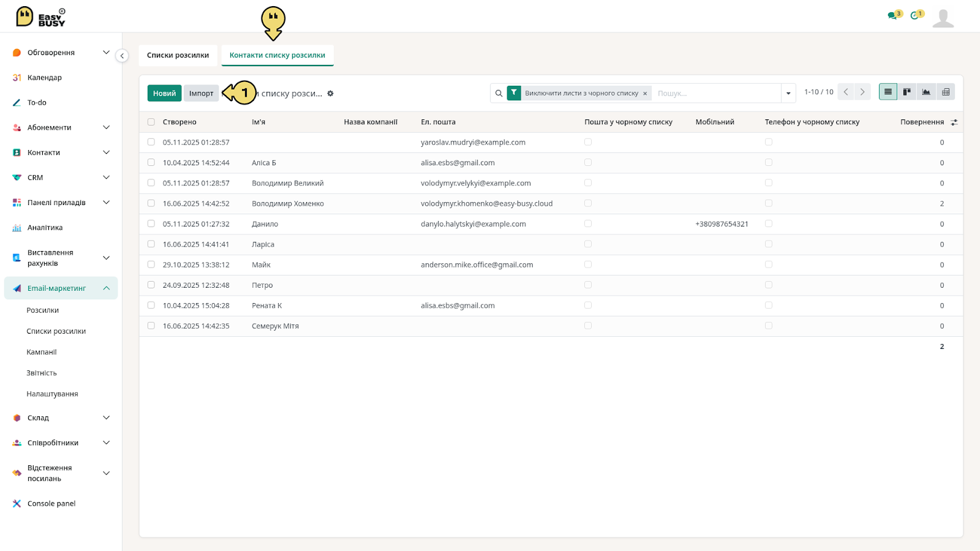Switch to graph view

pyautogui.click(x=926, y=92)
